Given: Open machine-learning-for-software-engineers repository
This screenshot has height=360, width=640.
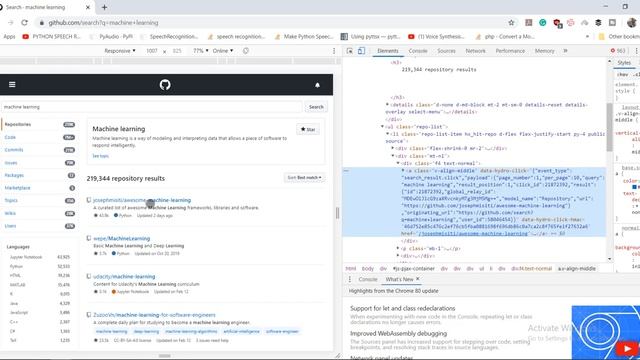Looking at the screenshot, I should tap(154, 315).
